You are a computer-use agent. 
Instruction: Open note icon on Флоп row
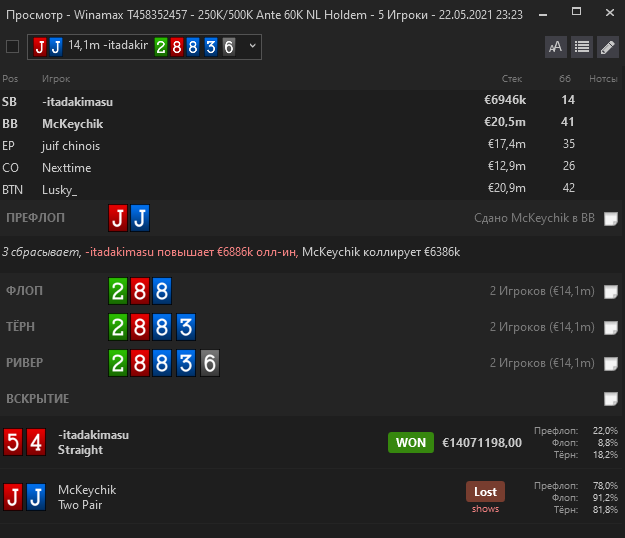[x=611, y=292]
